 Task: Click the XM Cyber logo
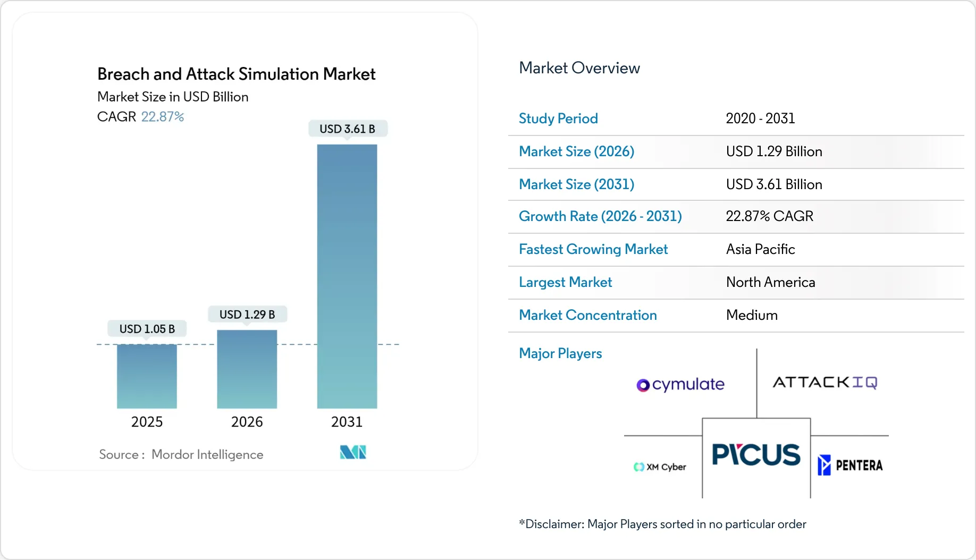coord(660,467)
